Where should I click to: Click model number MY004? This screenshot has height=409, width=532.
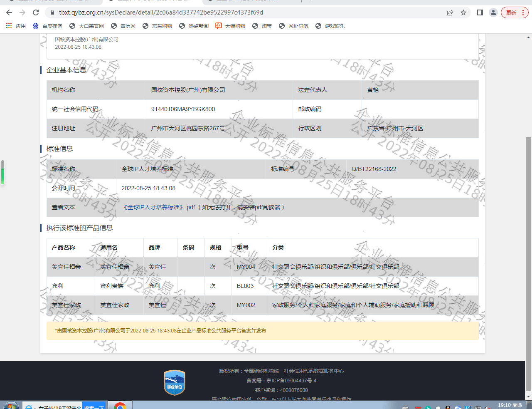pos(246,267)
